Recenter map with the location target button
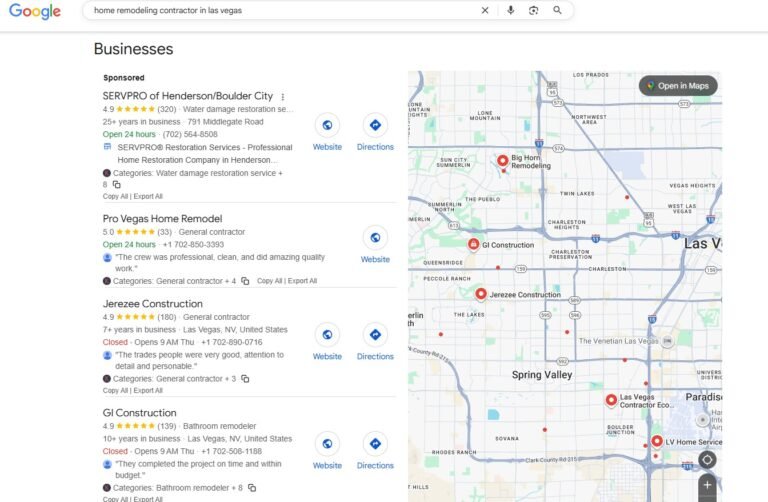 pyautogui.click(x=707, y=460)
